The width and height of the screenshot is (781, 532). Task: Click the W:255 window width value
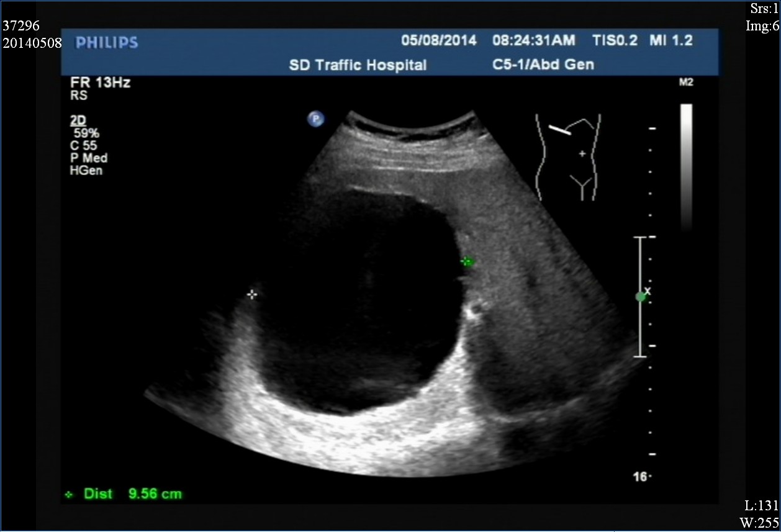coord(760,523)
